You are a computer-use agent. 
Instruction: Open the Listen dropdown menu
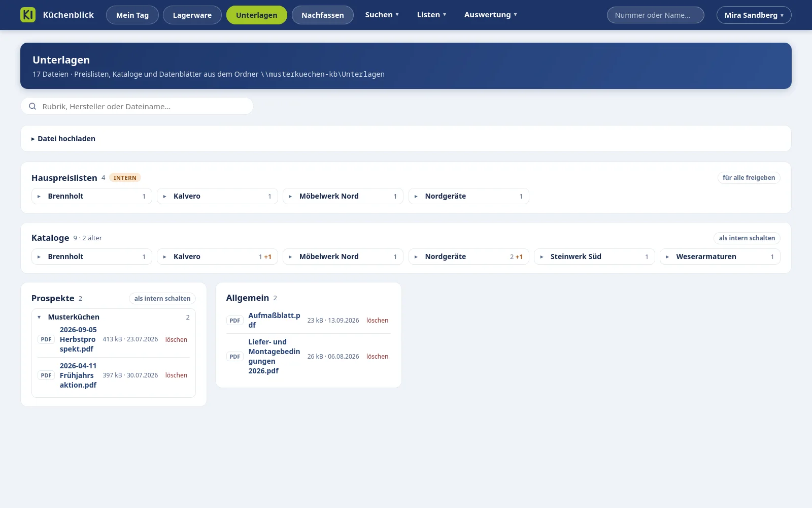432,15
